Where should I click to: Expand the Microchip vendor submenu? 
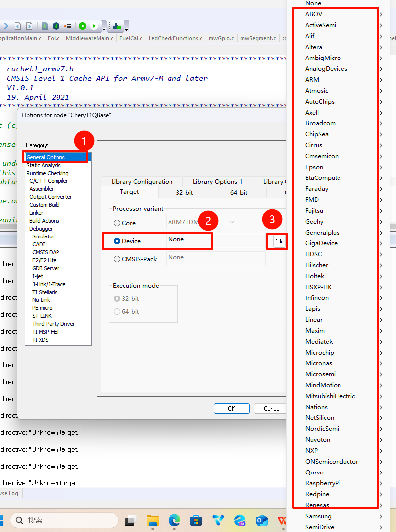pyautogui.click(x=339, y=353)
